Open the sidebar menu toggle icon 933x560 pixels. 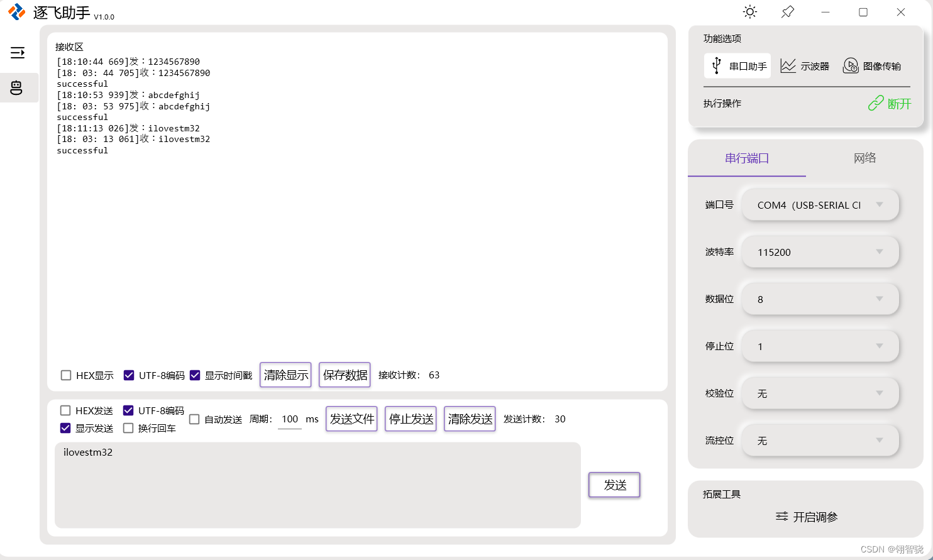click(x=19, y=53)
